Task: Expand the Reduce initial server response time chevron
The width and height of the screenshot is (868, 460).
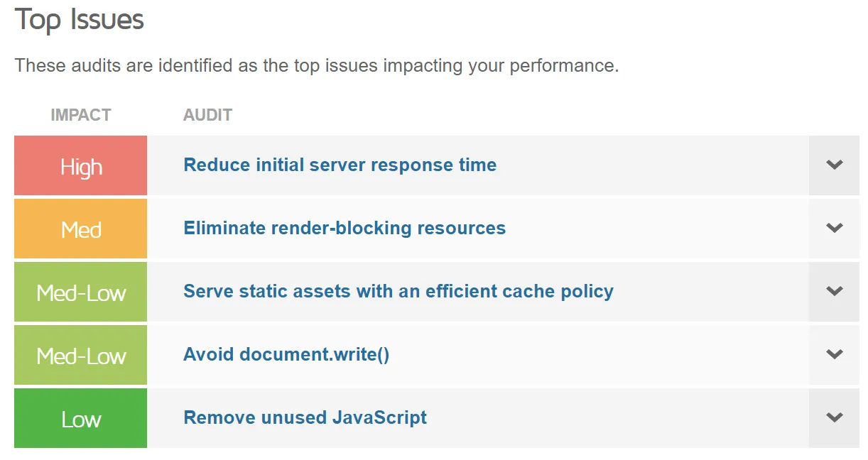Action: [834, 165]
